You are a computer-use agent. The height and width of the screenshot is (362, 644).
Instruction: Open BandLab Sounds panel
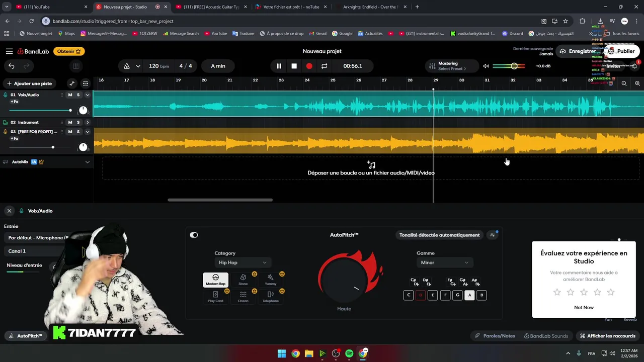coord(546,336)
